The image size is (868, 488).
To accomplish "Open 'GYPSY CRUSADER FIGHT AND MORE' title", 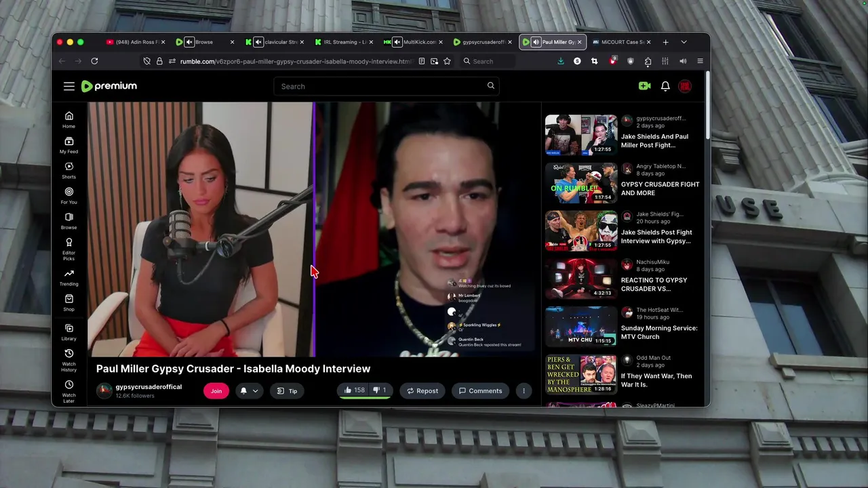I will [x=660, y=188].
